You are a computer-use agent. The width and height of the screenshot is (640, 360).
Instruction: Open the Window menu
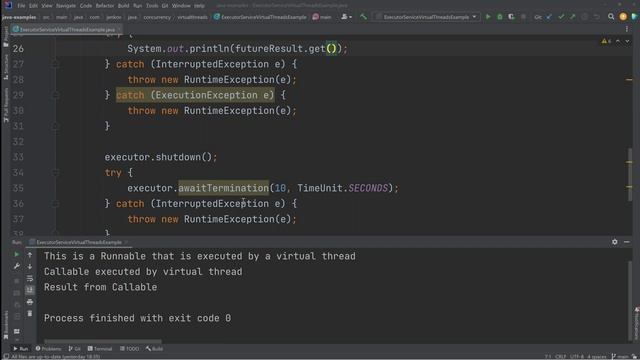(181, 6)
